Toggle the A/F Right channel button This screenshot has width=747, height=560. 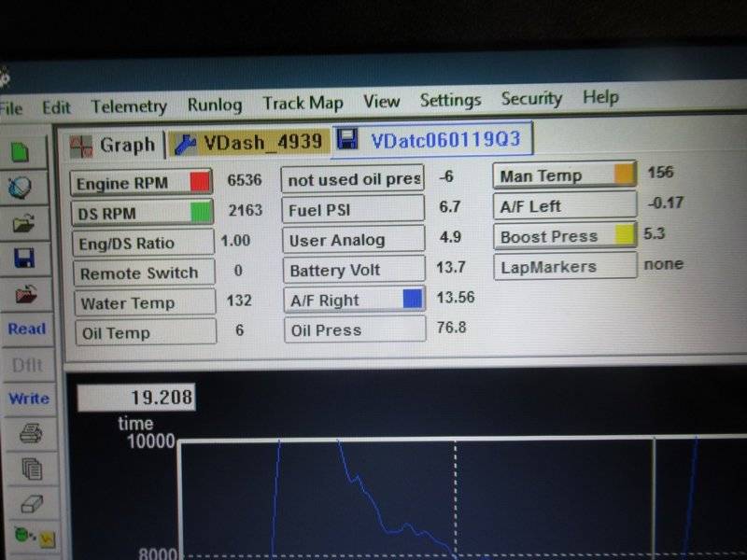[354, 300]
